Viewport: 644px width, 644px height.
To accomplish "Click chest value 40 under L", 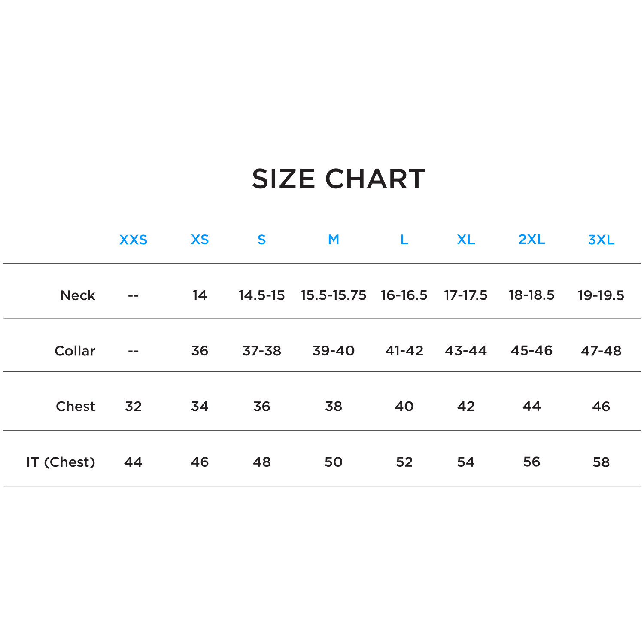I will (404, 406).
